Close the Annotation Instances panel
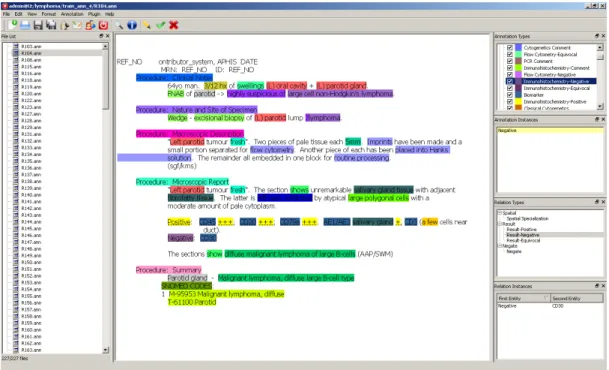The width and height of the screenshot is (609, 370). coord(603,119)
